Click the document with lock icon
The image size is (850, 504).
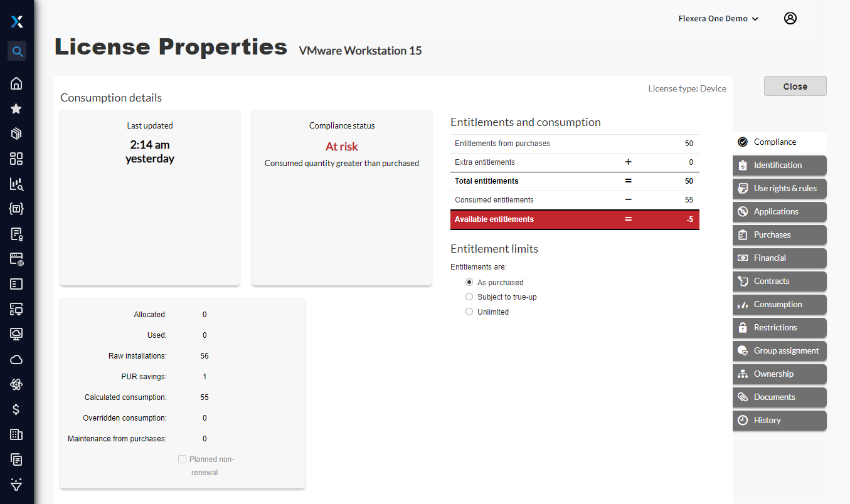[17, 234]
